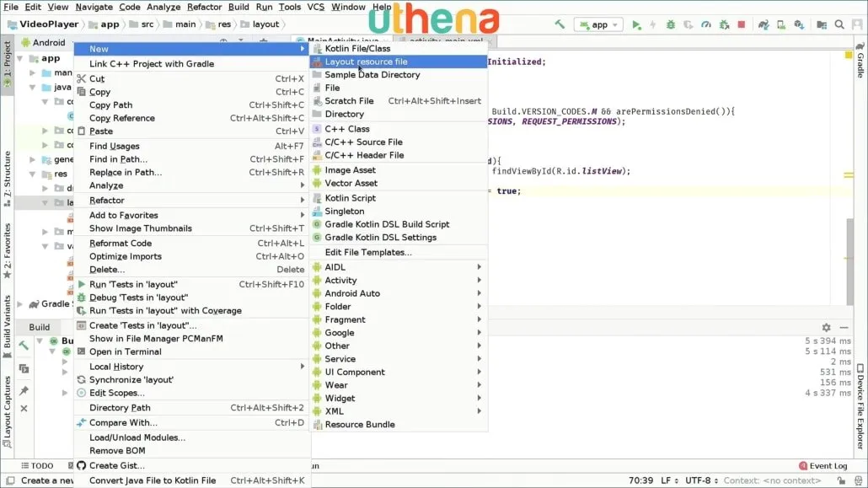The width and height of the screenshot is (868, 488).
Task: Click the Search Everywhere magnifier icon
Action: coord(839,24)
